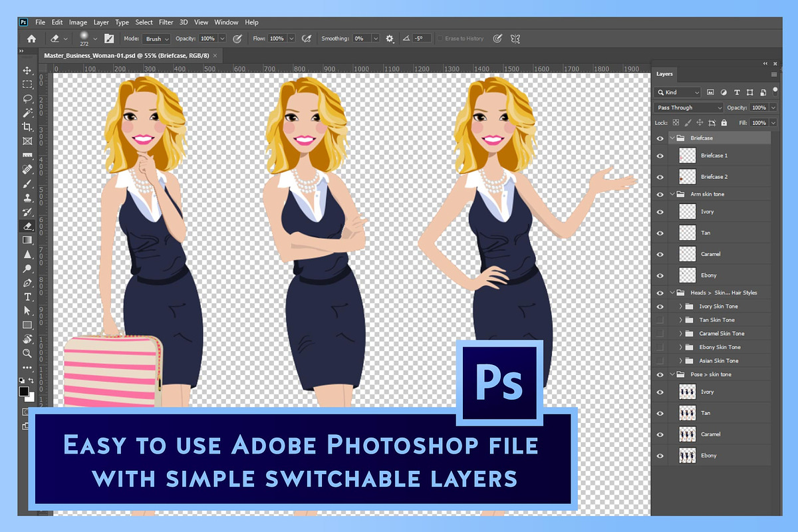Select the History Brush tool
Viewport: 798px width, 532px height.
click(x=27, y=212)
